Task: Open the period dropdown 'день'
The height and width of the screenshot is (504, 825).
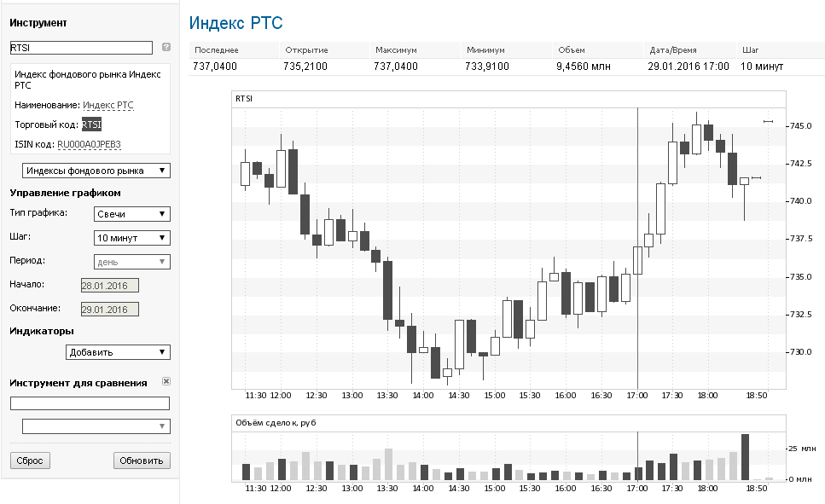Action: pos(131,262)
